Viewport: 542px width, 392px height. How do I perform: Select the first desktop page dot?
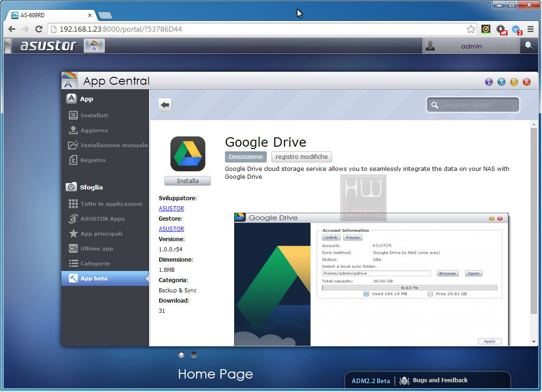(x=181, y=355)
